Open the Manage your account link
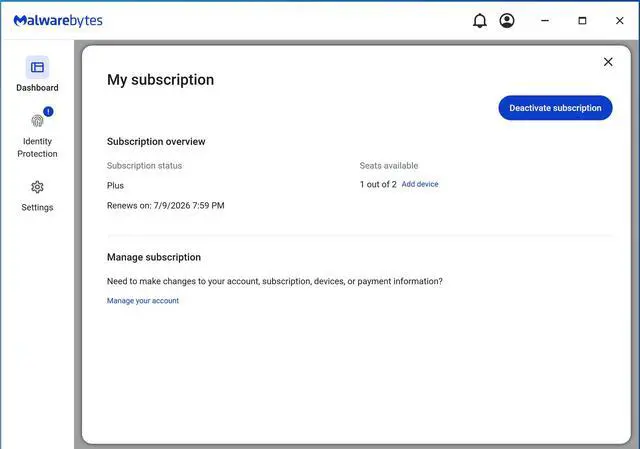 (x=143, y=300)
